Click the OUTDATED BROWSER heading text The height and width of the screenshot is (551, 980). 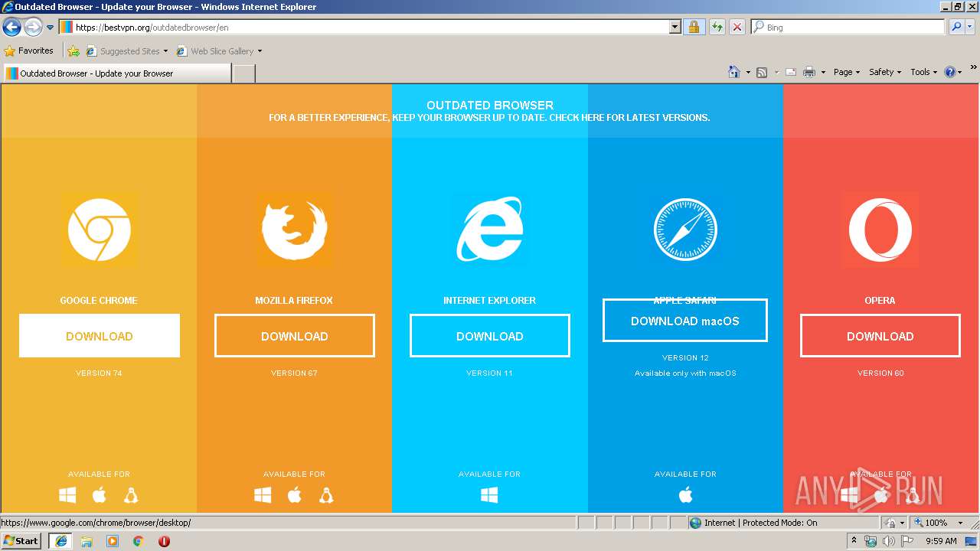click(490, 106)
